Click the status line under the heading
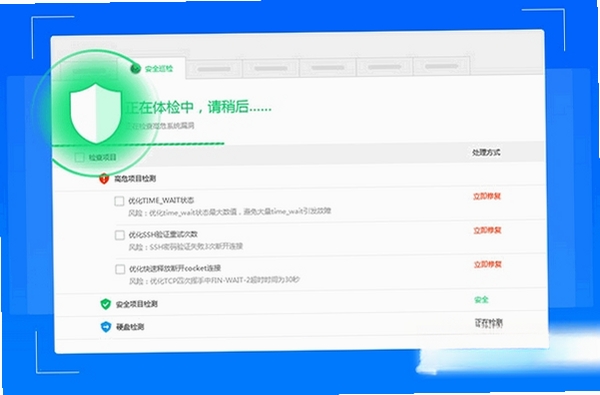The image size is (600, 395). [160, 126]
